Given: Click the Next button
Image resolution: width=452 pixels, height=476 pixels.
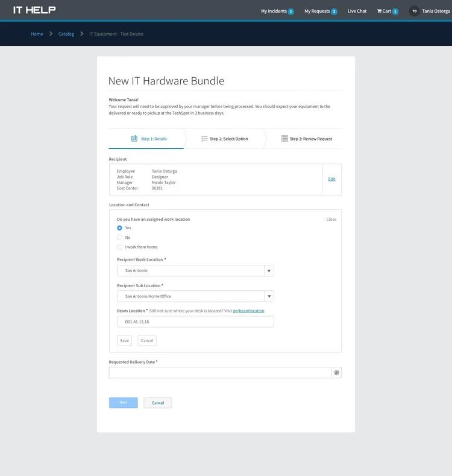Looking at the screenshot, I should [x=124, y=402].
